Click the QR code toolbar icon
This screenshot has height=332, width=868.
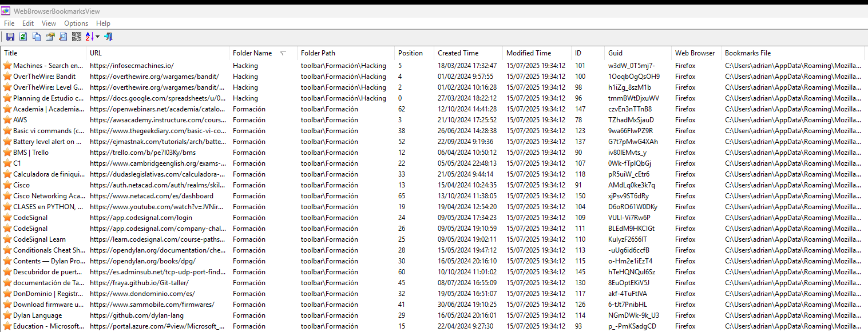(x=76, y=37)
